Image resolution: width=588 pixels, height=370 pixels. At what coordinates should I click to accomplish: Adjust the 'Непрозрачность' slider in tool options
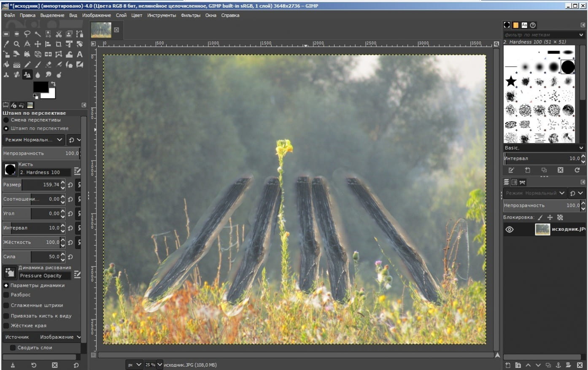point(41,153)
